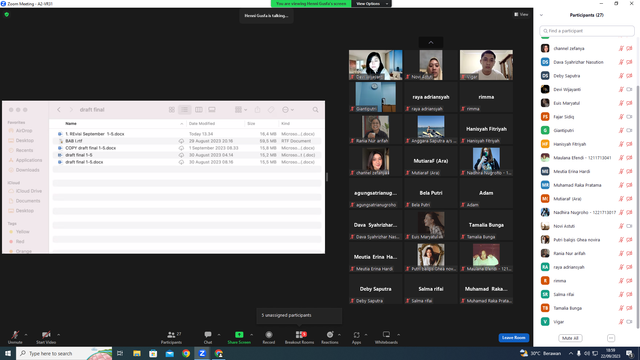
Task: Click Date Modified column header in Finder
Action: [202, 123]
